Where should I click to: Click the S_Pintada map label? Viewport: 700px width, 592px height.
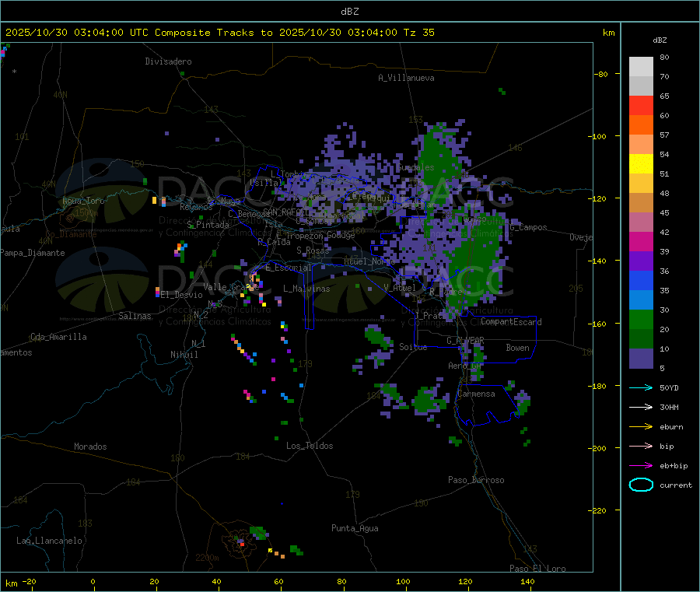208,225
